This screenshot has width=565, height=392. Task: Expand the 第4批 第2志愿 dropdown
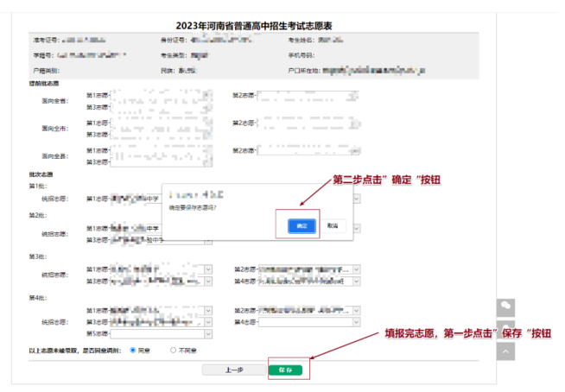(310, 311)
